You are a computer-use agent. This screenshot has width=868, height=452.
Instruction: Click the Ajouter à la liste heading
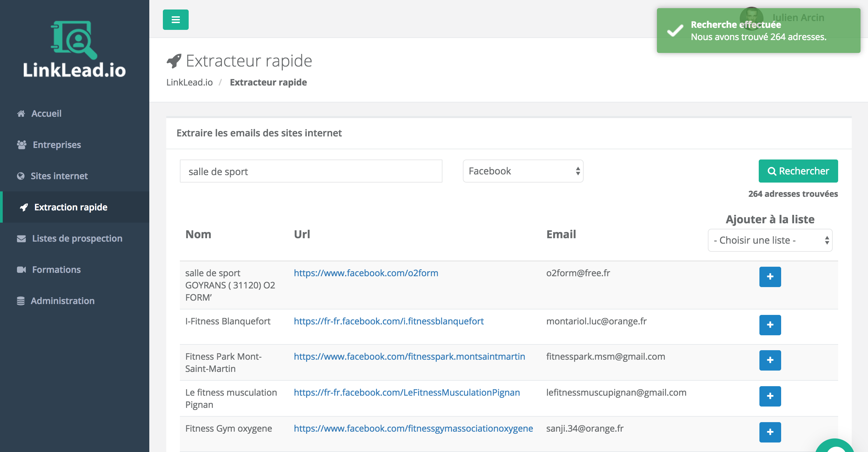click(770, 219)
